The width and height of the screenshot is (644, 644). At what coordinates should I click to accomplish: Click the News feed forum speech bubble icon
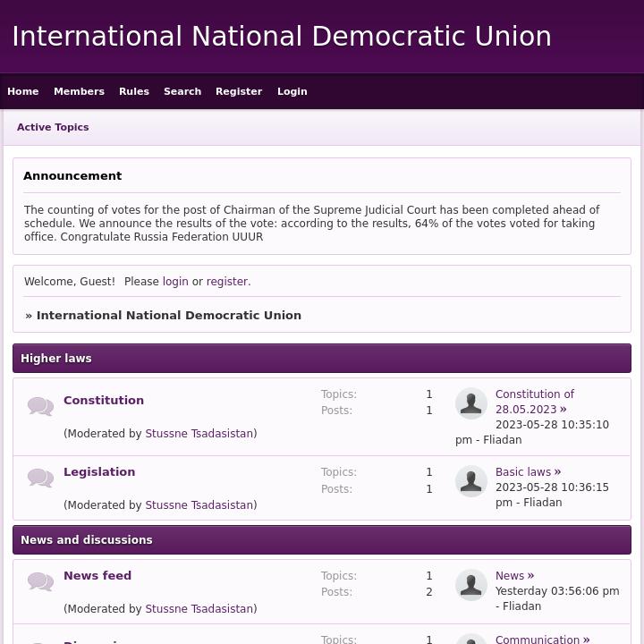pos(40,581)
